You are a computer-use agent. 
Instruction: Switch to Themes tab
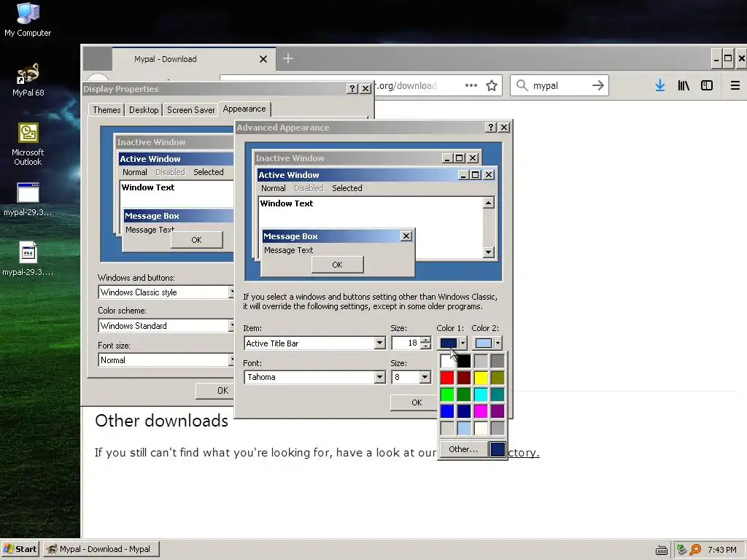pos(107,110)
